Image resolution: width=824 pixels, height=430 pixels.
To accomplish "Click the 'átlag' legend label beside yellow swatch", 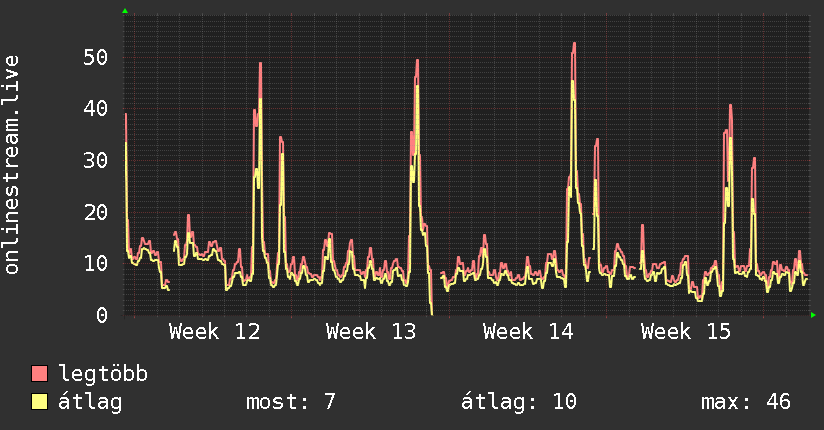I will tap(90, 402).
